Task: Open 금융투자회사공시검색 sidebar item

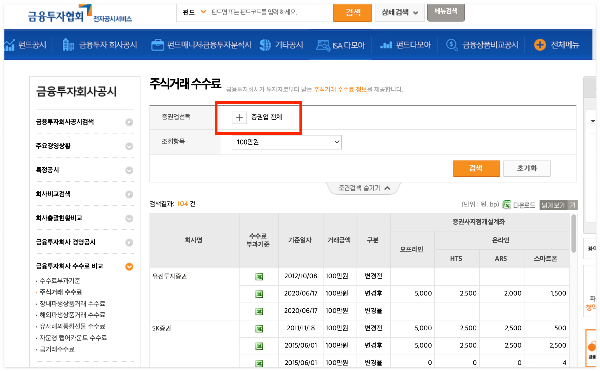Action: (65, 122)
